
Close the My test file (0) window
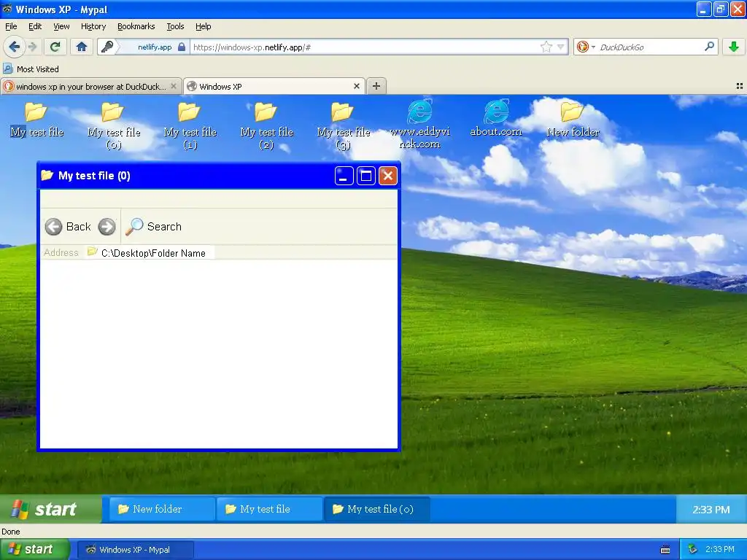coord(388,176)
